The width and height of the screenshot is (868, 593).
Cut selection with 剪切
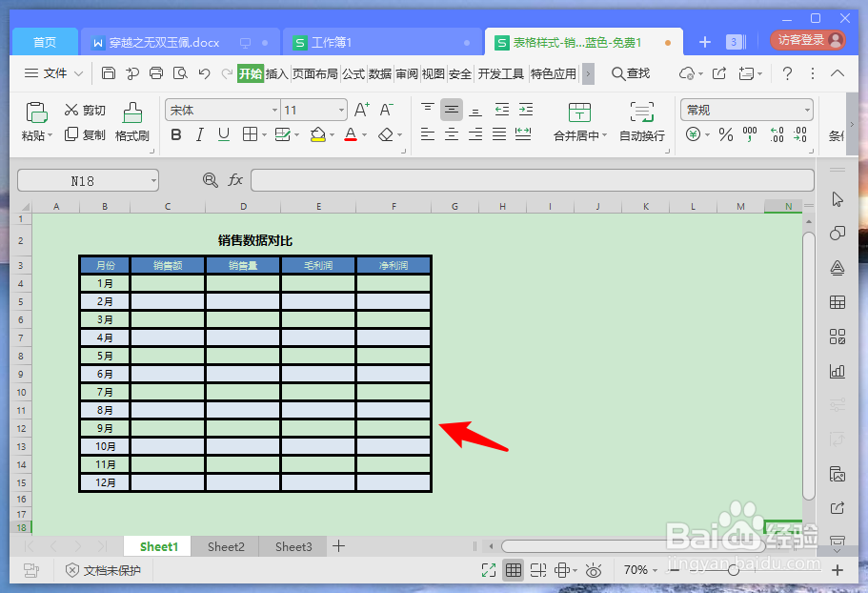pyautogui.click(x=85, y=111)
